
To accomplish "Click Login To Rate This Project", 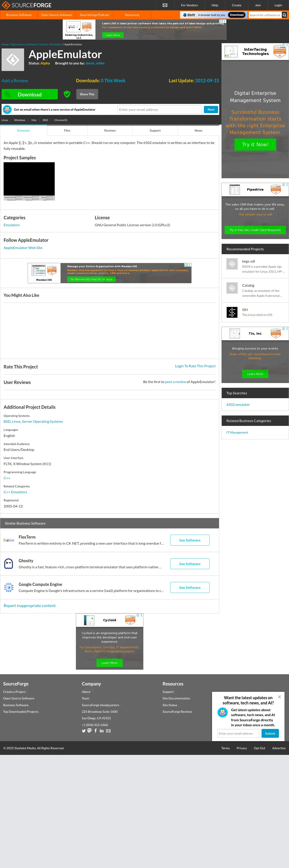I will pyautogui.click(x=195, y=366).
